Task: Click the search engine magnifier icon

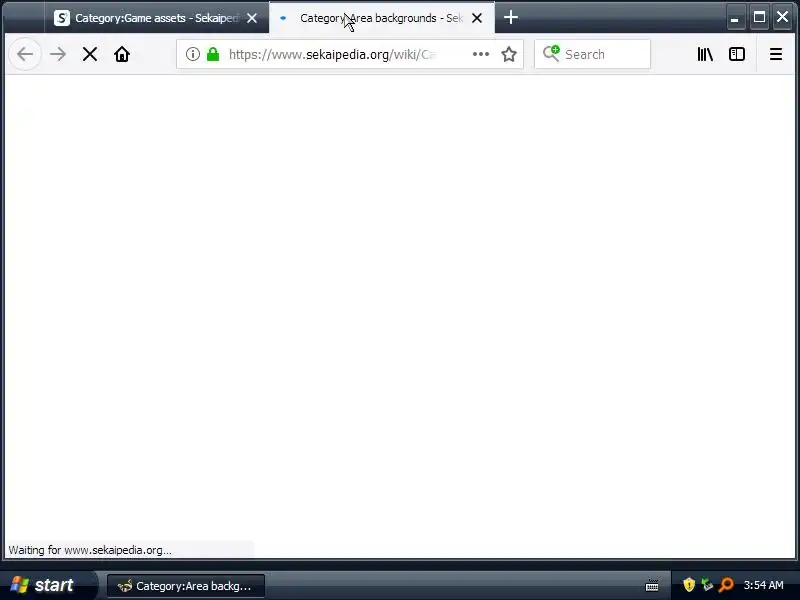Action: [x=551, y=54]
